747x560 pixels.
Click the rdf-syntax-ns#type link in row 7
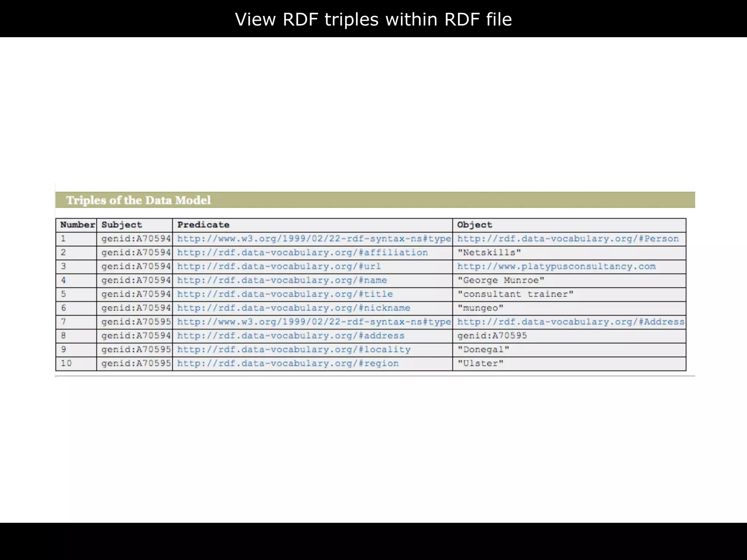point(314,322)
